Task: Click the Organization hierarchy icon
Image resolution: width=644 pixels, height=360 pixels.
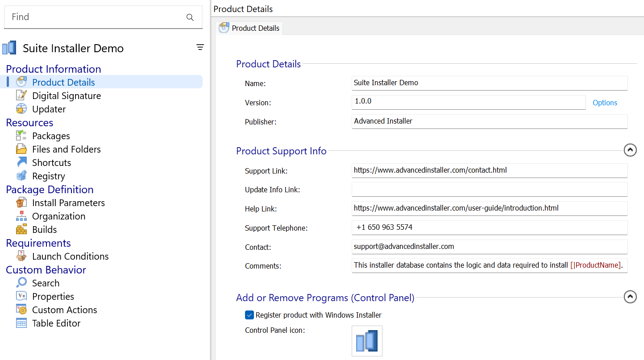Action: (x=21, y=216)
